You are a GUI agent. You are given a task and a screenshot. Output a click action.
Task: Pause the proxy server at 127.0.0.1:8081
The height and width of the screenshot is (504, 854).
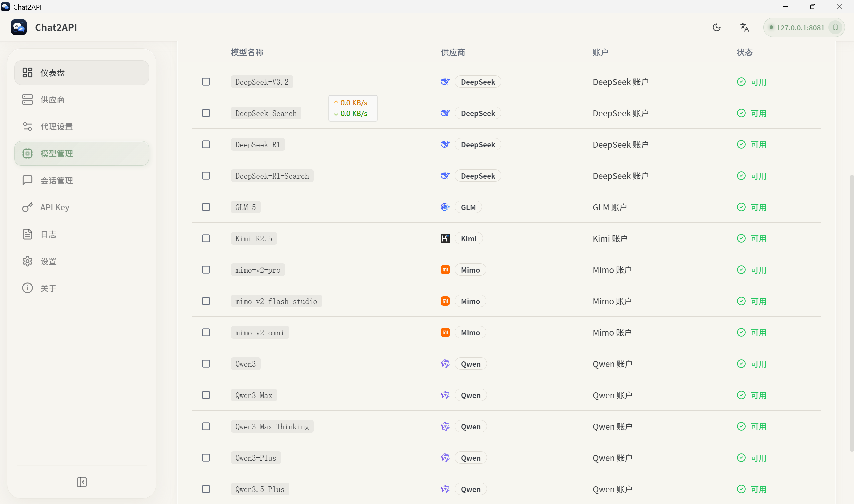[835, 28]
